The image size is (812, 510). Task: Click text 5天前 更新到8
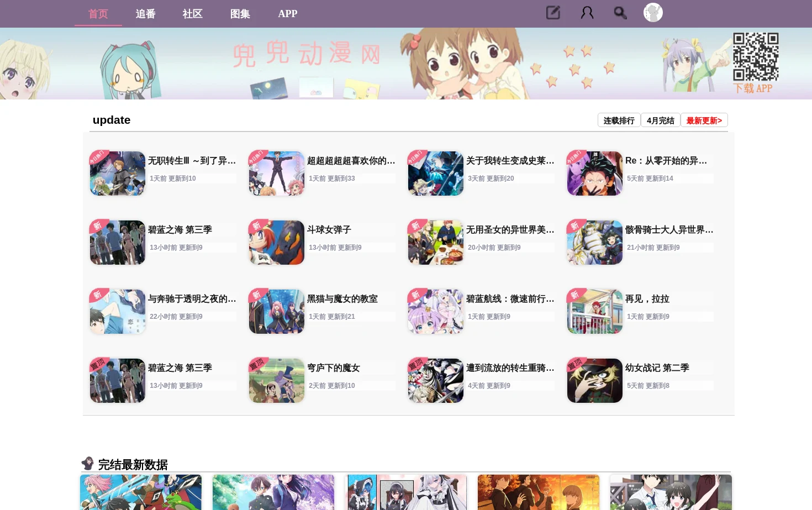click(x=648, y=386)
